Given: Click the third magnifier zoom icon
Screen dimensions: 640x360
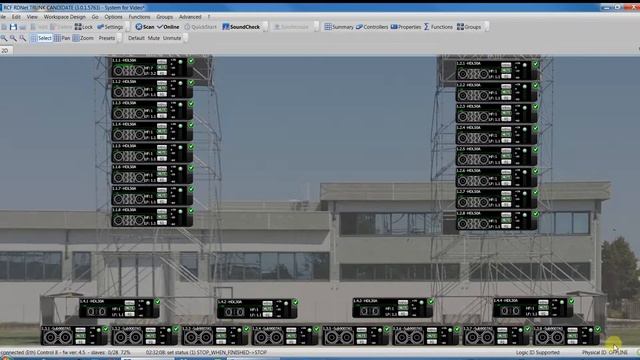Looking at the screenshot, I should tap(23, 38).
